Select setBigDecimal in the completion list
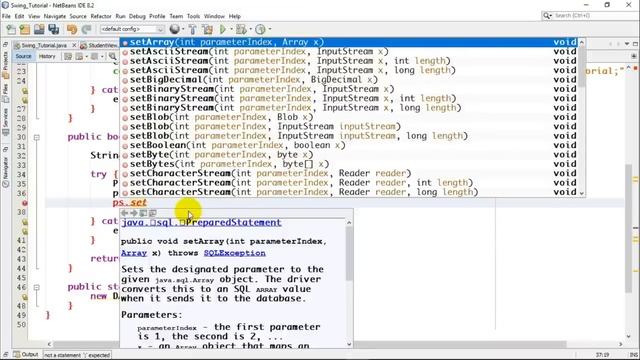640x360 pixels. [349, 80]
